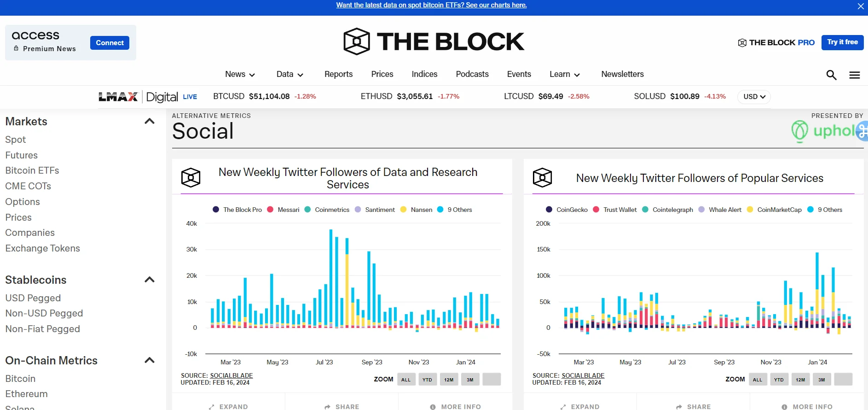Open the Prices menu item
The width and height of the screenshot is (868, 410).
382,74
